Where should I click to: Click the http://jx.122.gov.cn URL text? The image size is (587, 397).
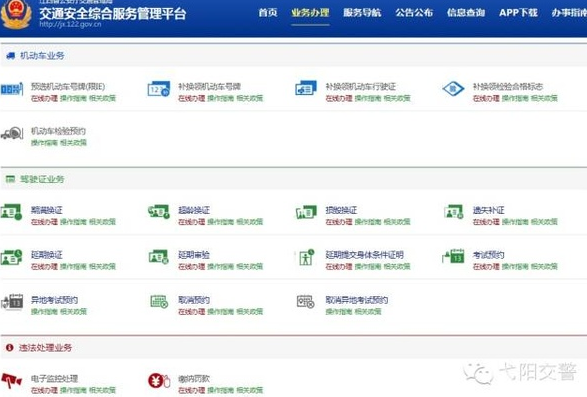click(70, 24)
